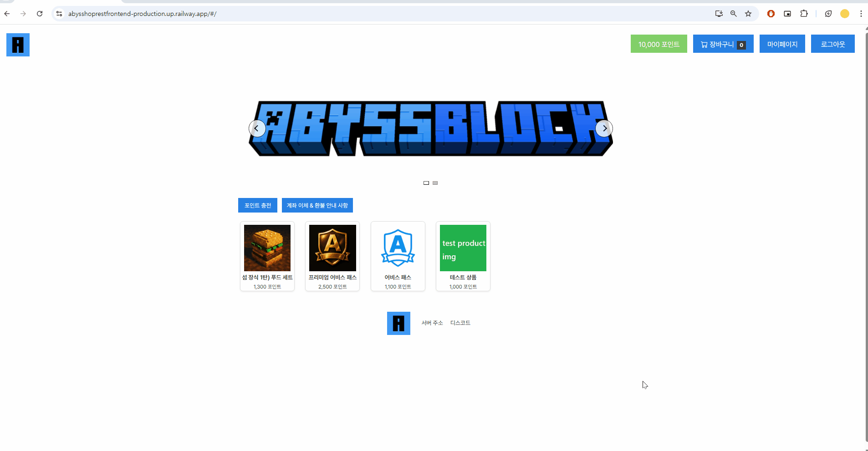The height and width of the screenshot is (451, 868).
Task: Advance to the next carousel slide
Action: (604, 128)
